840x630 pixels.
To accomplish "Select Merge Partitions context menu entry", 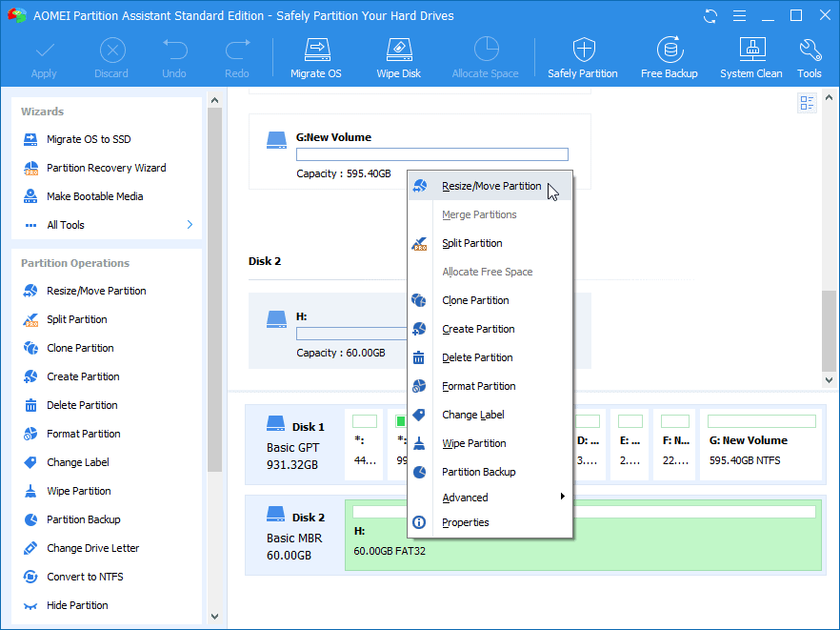I will pyautogui.click(x=490, y=214).
